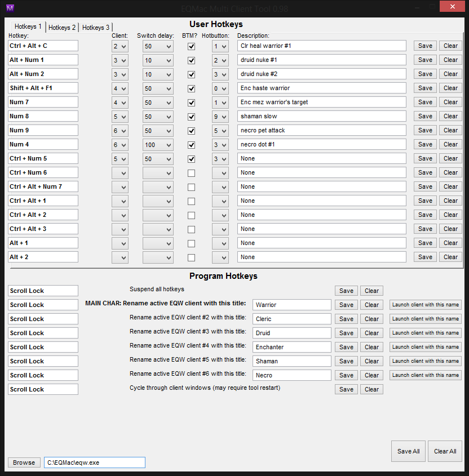Open Client dropdown for Ctrl + Alt + C row
This screenshot has width=469, height=476.
120,46
